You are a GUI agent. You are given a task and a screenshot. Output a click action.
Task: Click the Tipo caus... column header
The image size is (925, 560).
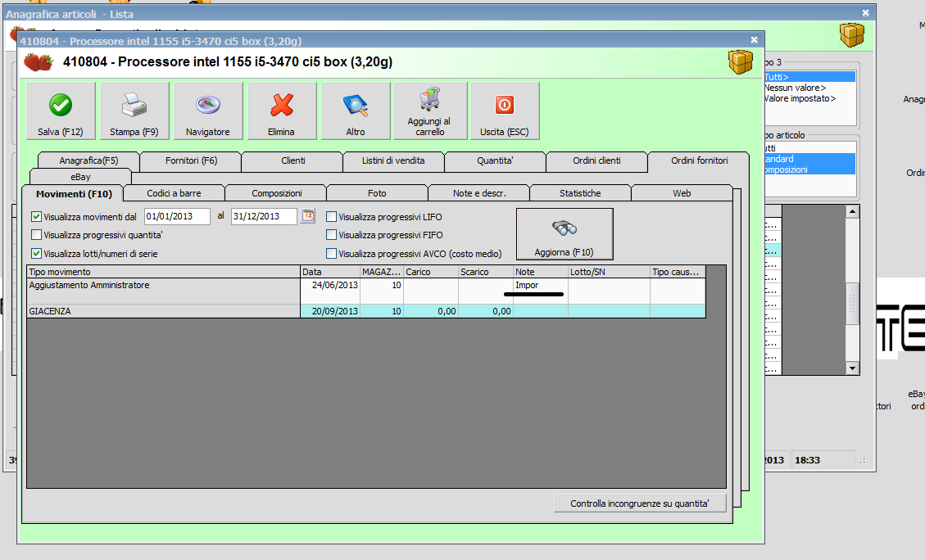pos(678,272)
